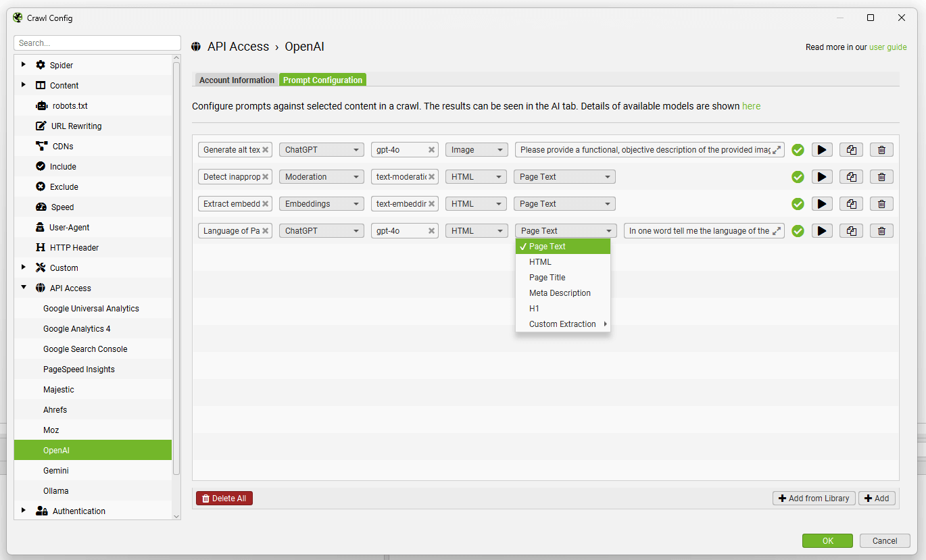Image resolution: width=926 pixels, height=560 pixels.
Task: Open the user guide link
Action: (887, 47)
